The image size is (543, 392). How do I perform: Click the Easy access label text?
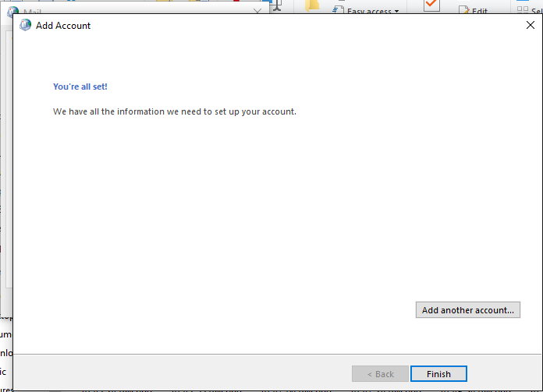click(x=370, y=12)
